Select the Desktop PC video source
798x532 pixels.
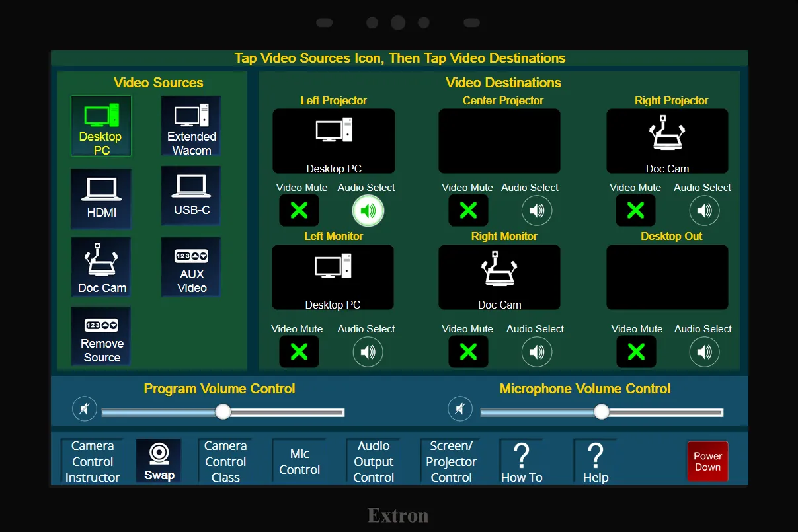click(101, 127)
